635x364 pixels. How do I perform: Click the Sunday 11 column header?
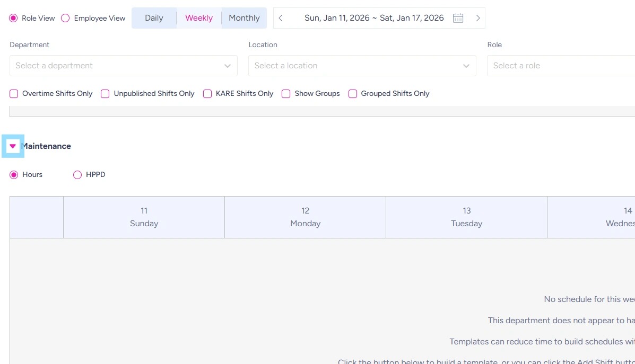(x=144, y=217)
